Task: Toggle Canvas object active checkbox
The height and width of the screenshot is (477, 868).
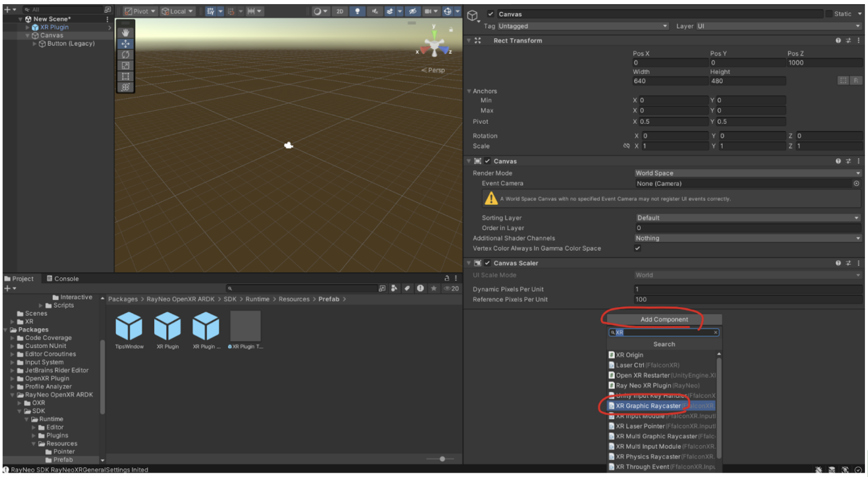Action: 491,14
